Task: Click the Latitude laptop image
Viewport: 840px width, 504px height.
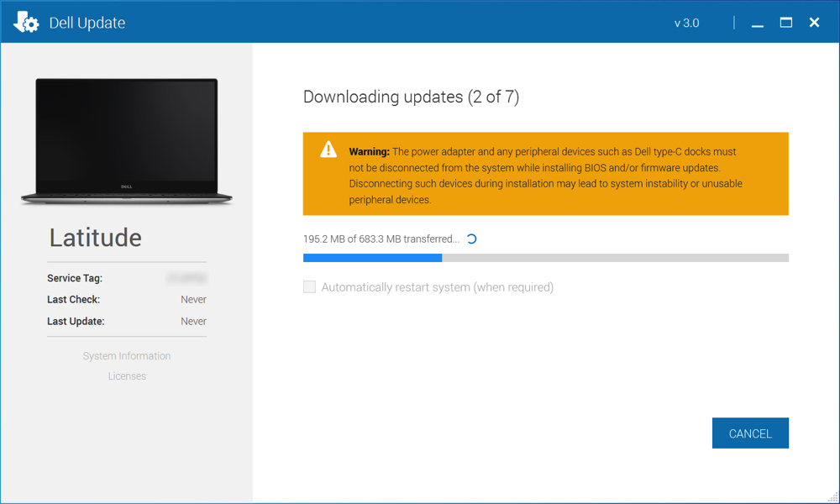Action: coord(127,141)
